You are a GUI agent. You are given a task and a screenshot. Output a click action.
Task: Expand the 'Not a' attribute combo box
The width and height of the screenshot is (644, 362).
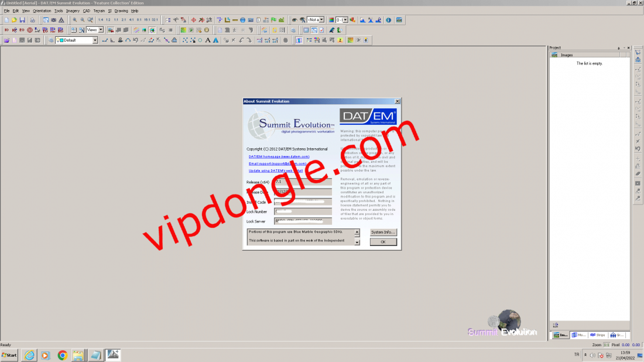(x=323, y=19)
